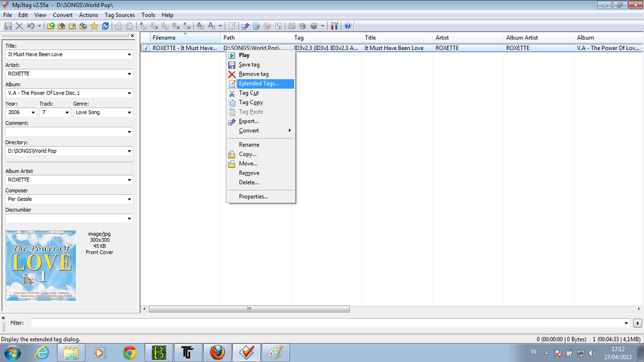Expand the Composer dropdown for Per Gessle
644x362 pixels.
click(x=129, y=199)
